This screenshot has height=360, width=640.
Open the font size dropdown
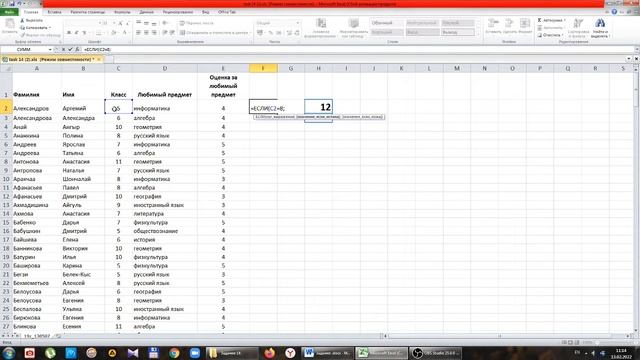[x=114, y=23]
